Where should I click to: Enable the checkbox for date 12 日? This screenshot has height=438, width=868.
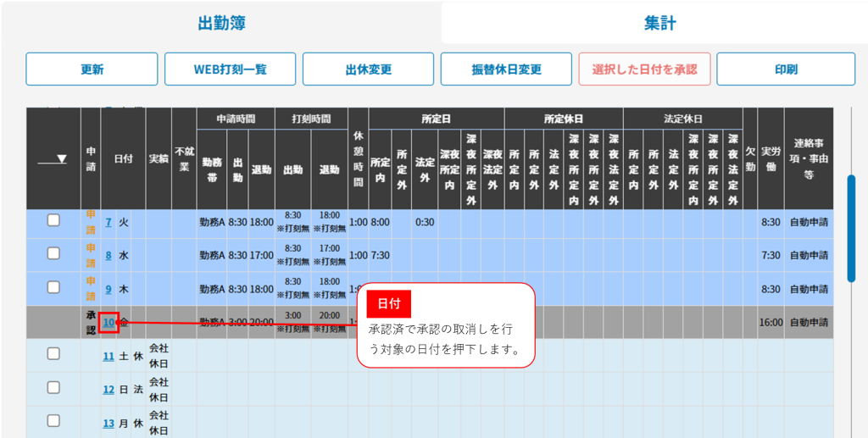pyautogui.click(x=53, y=387)
